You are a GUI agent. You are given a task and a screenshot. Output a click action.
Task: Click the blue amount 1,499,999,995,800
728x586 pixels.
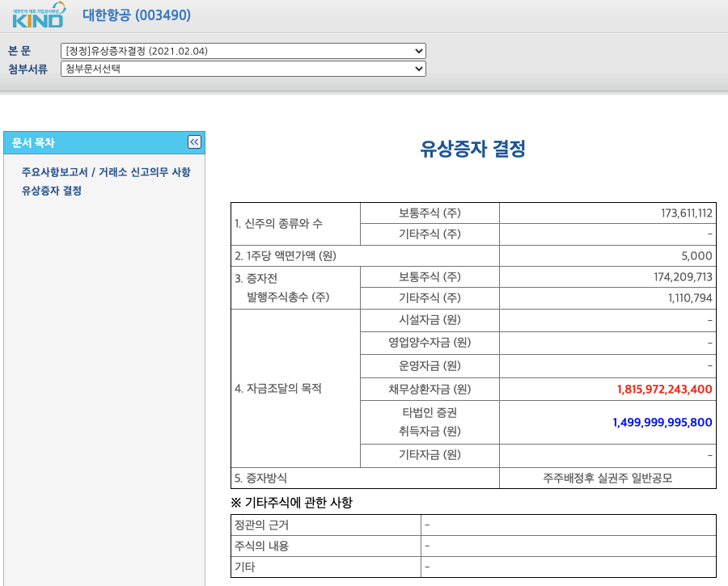coord(662,422)
